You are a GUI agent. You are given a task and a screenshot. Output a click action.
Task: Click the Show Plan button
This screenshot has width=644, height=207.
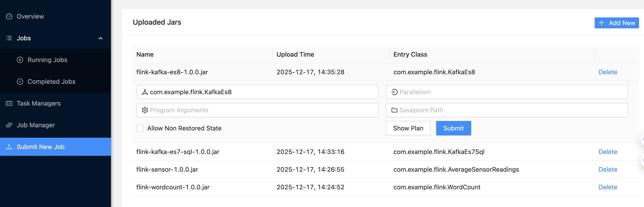point(408,128)
